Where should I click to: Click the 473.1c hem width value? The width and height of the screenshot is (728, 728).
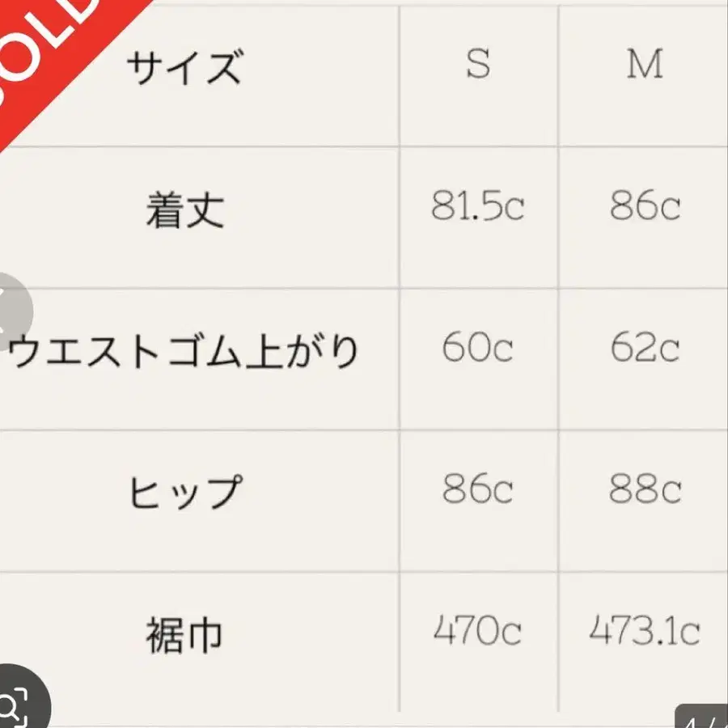click(x=645, y=631)
